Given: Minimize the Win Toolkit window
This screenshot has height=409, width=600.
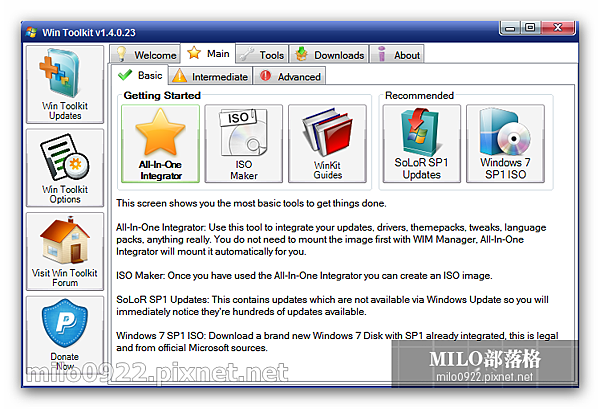Looking at the screenshot, I should click(x=509, y=28).
